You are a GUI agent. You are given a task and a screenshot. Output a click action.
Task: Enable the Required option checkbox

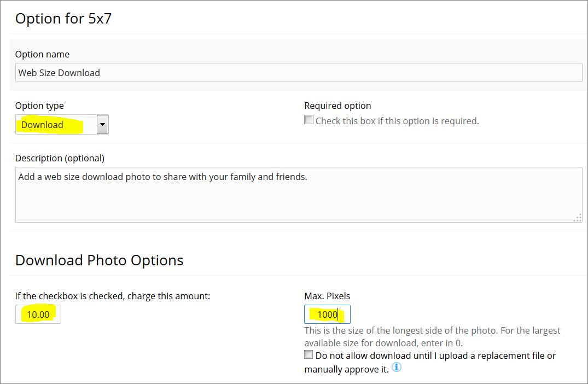[308, 120]
